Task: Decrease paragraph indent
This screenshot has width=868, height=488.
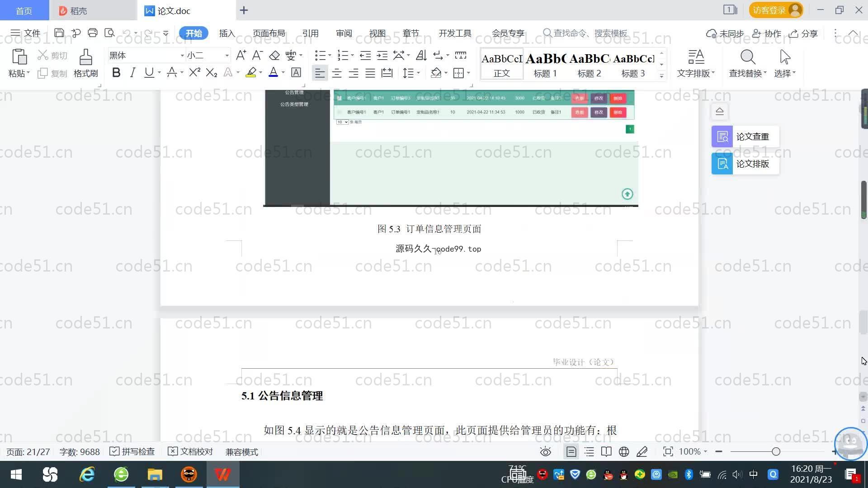Action: [365, 55]
